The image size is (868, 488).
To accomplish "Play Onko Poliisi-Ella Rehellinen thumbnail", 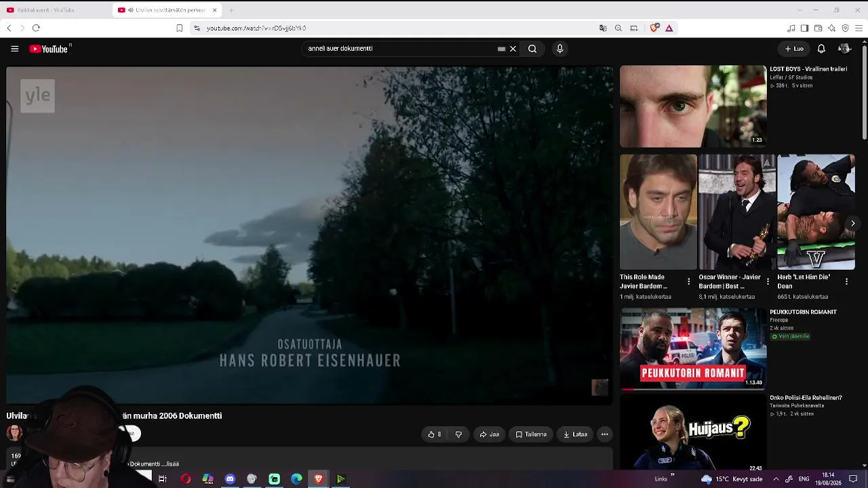I will [693, 432].
